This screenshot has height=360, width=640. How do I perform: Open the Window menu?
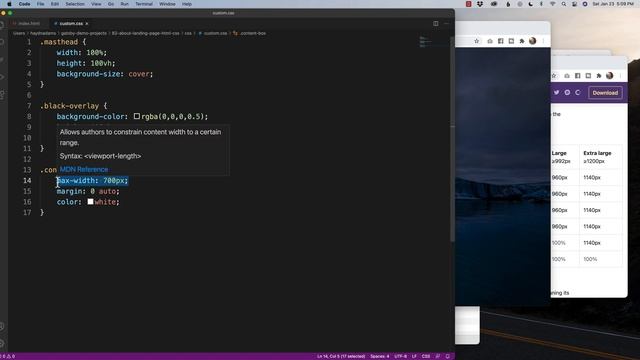click(167, 4)
